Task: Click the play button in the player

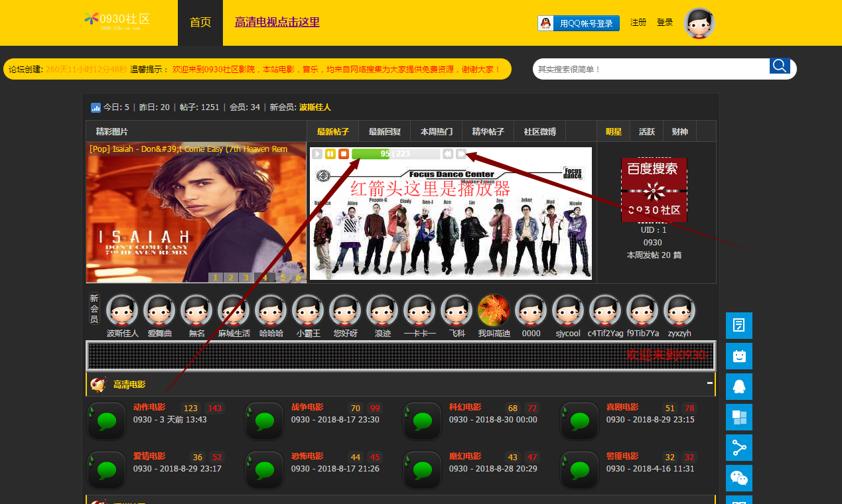Action: coord(317,154)
